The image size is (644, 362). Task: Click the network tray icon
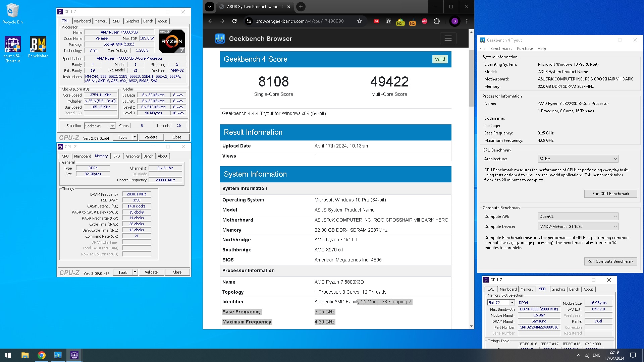pyautogui.click(x=587, y=355)
